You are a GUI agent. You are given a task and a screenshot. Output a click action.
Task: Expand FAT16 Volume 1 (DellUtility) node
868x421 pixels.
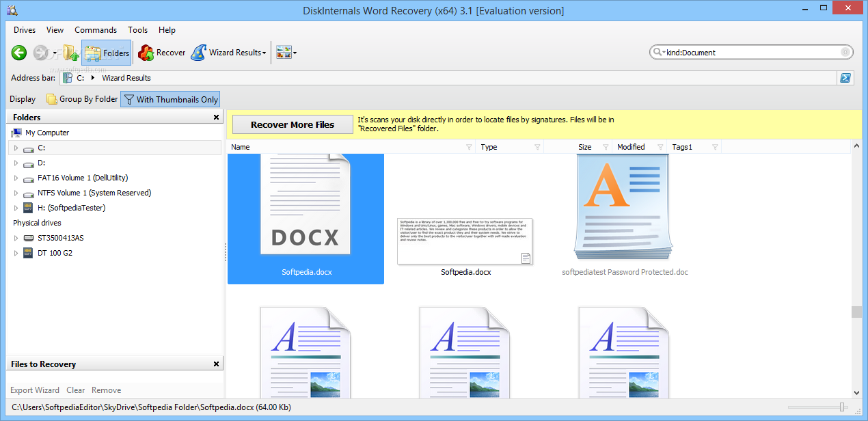pyautogui.click(x=16, y=178)
